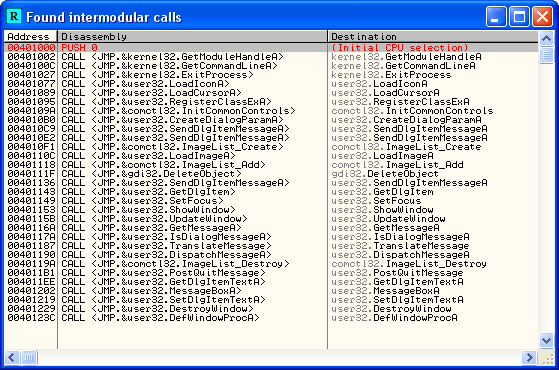Click the horizontal scrollbar left arrow
The width and height of the screenshot is (559, 370).
(12, 357)
